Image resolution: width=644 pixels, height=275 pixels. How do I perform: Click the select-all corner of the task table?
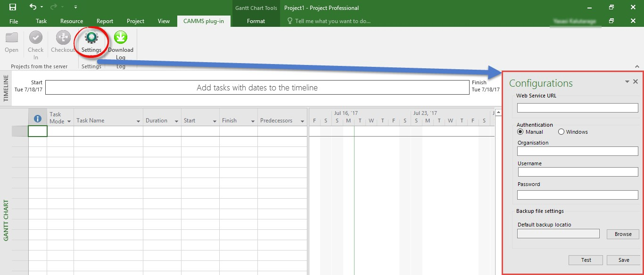point(20,117)
